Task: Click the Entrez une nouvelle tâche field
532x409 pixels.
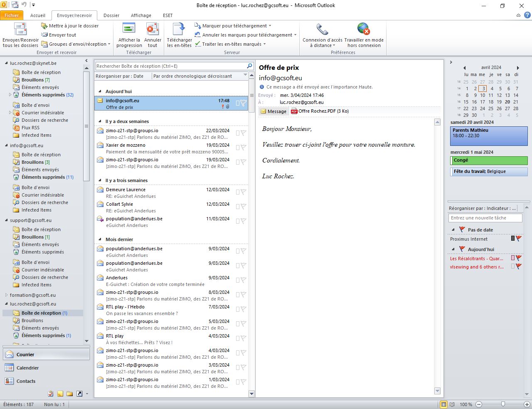Action: [x=485, y=218]
